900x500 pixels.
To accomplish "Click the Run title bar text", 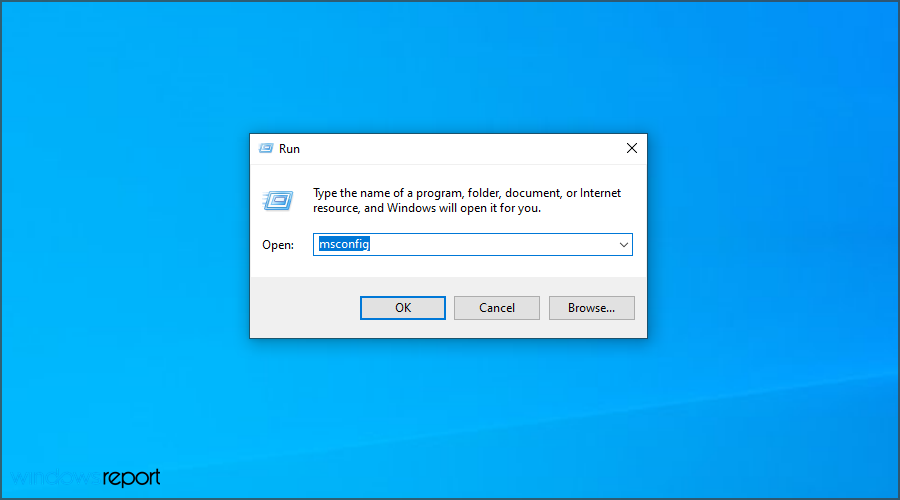I will coord(289,149).
